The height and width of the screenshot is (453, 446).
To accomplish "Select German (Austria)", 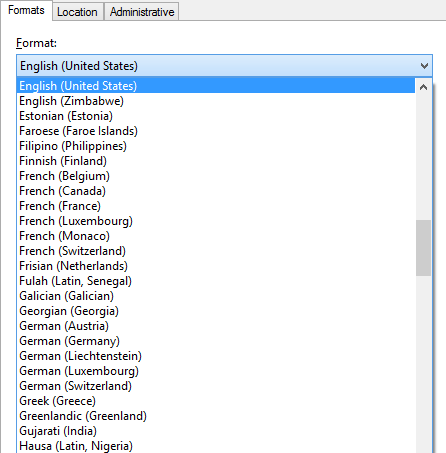I will click(x=216, y=326).
